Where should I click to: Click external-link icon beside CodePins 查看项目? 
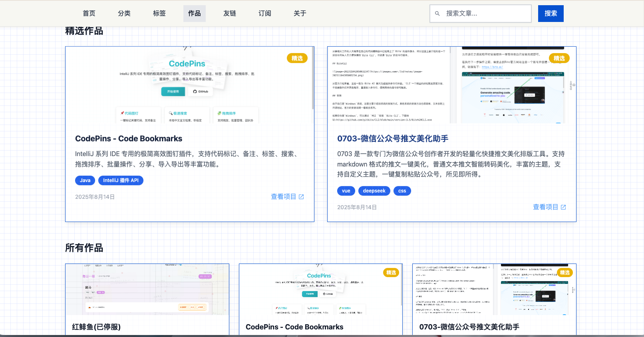301,197
